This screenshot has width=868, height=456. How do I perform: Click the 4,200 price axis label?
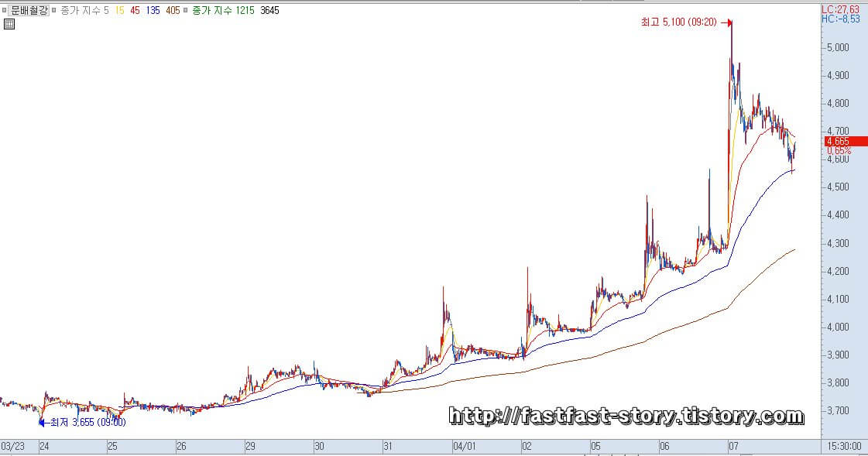click(838, 271)
